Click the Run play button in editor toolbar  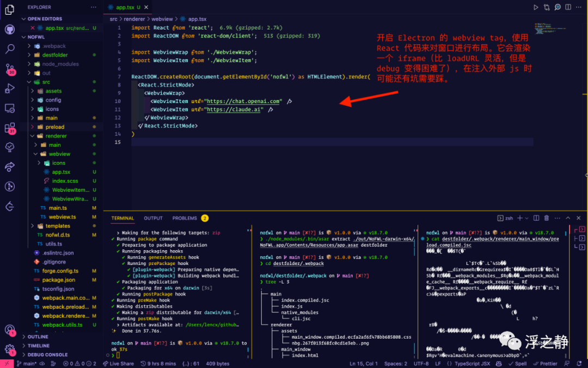point(536,7)
